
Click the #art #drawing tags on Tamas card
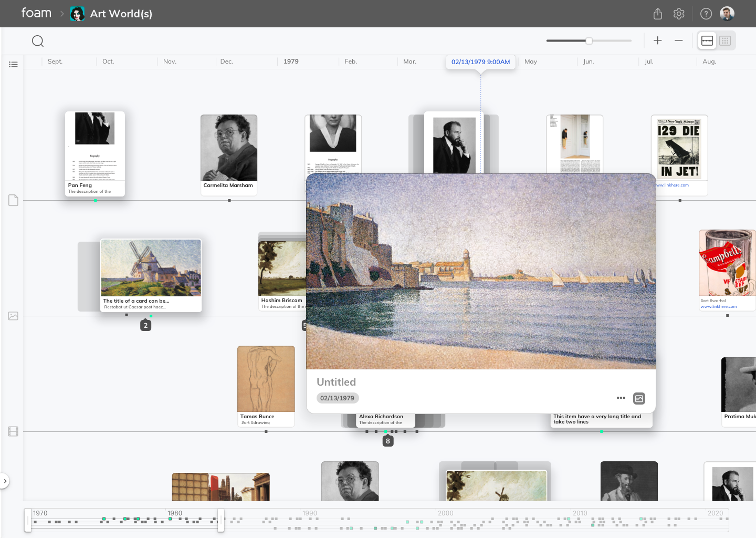(256, 422)
